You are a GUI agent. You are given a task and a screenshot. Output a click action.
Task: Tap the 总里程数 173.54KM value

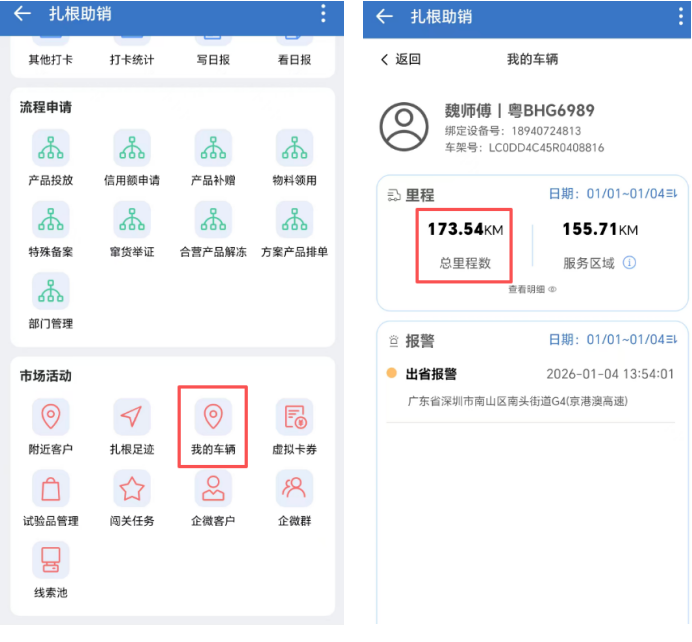pos(465,230)
